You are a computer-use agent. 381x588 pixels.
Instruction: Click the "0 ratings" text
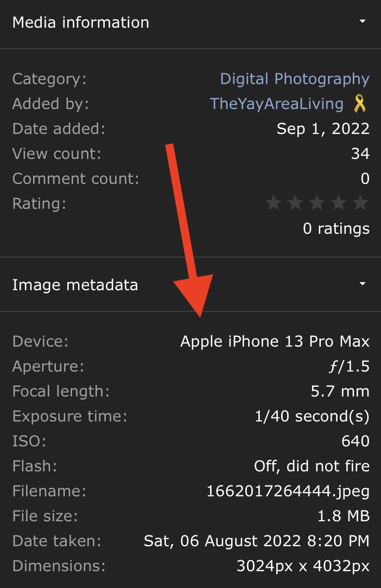click(x=336, y=229)
